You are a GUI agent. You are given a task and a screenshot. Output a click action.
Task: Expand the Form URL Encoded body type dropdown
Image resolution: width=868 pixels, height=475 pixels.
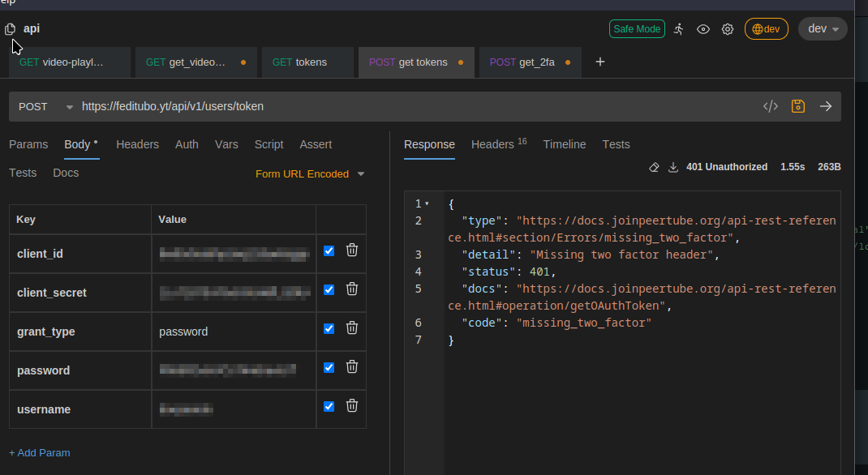310,173
